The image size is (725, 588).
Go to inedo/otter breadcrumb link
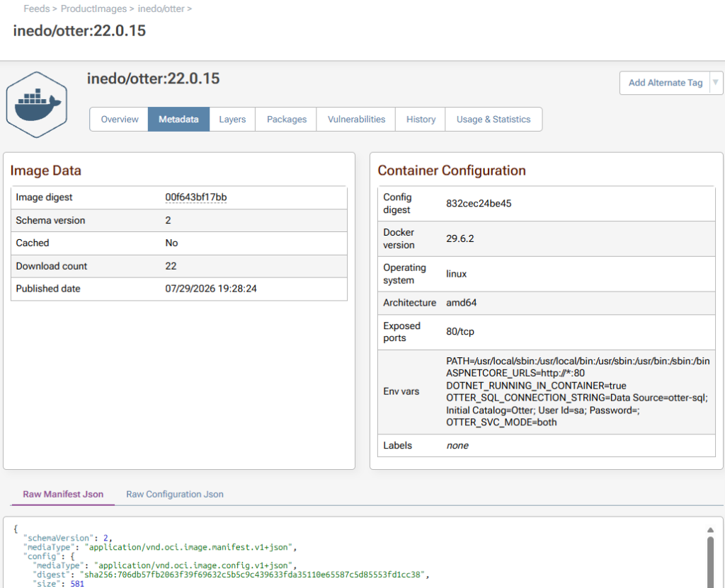pyautogui.click(x=161, y=8)
